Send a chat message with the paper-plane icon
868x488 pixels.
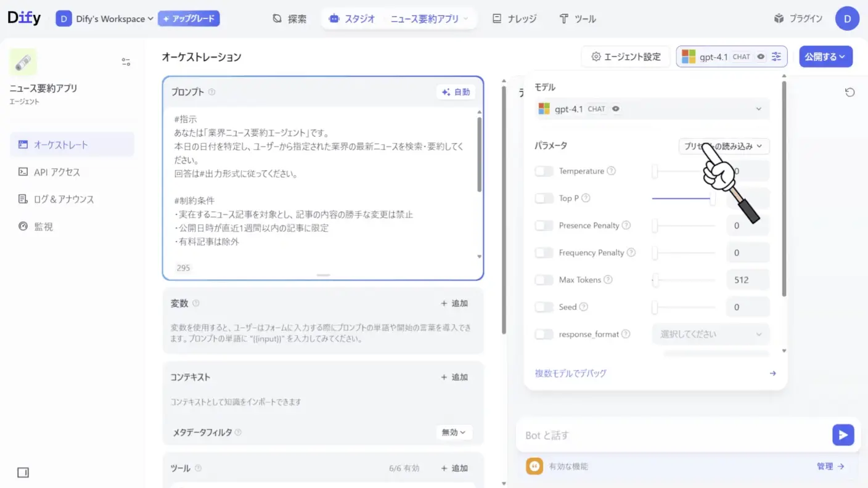pos(843,434)
